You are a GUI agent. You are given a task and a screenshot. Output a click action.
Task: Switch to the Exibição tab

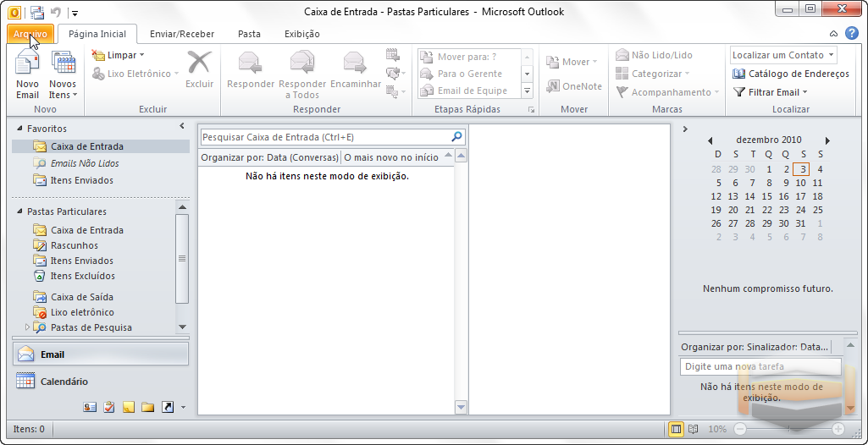tap(302, 34)
